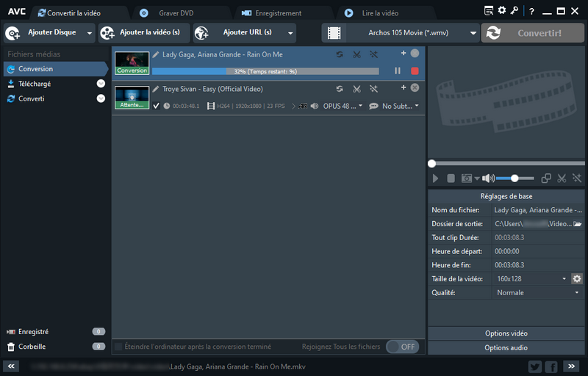Share on Facebook icon
The width and height of the screenshot is (588, 376).
pyautogui.click(x=551, y=366)
